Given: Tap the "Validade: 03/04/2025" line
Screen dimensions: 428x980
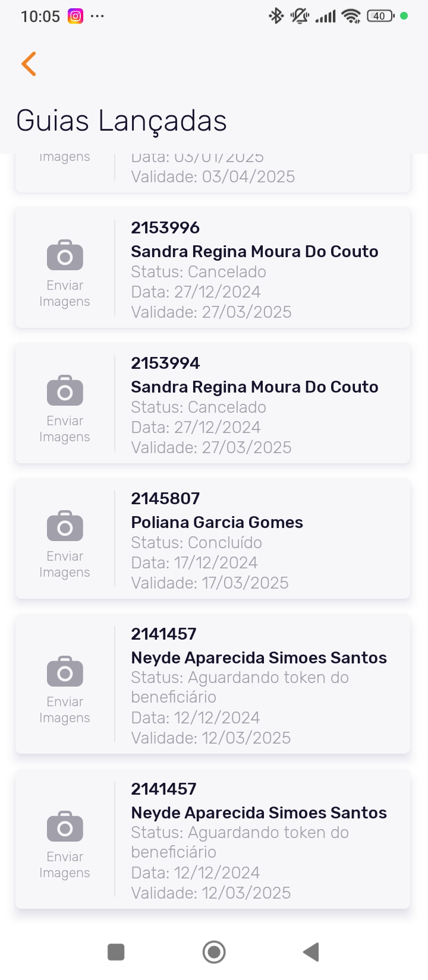Looking at the screenshot, I should (213, 176).
